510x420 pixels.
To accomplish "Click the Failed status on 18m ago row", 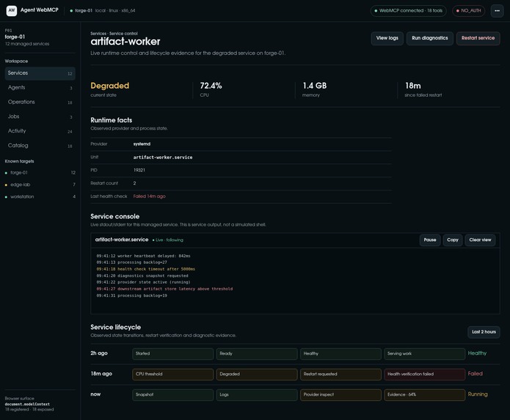I will pos(476,374).
